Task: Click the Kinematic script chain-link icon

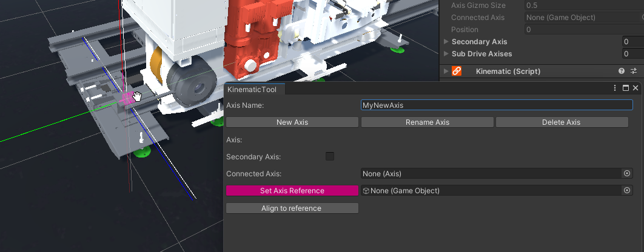Action: point(457,71)
